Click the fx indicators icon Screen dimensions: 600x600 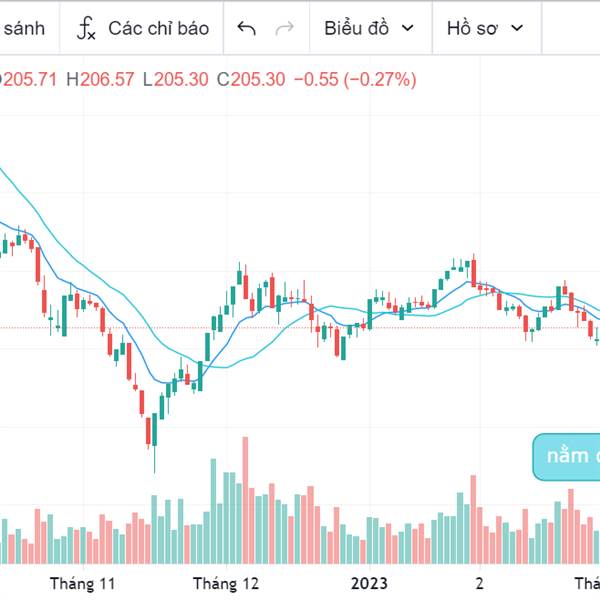87,28
